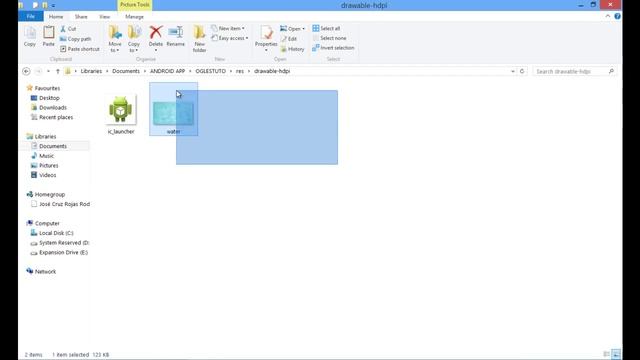Go back with the Back arrow
This screenshot has height=360, width=640.
26,71
